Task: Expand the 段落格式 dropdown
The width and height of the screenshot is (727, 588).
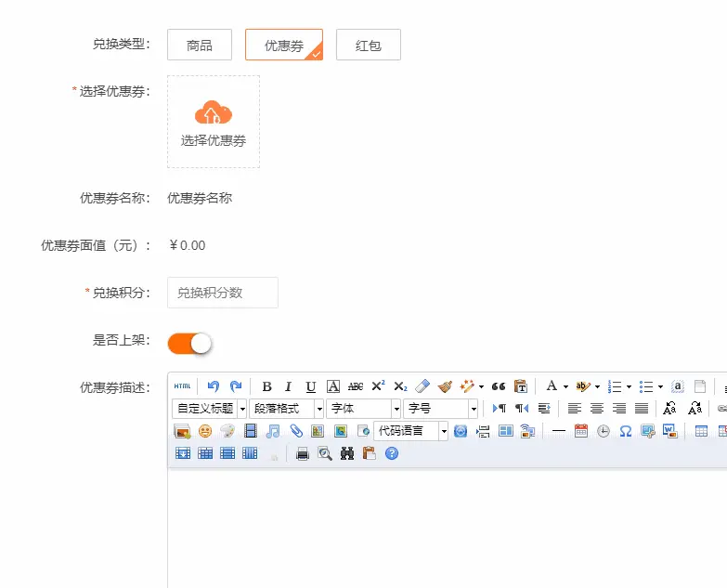Action: (287, 409)
